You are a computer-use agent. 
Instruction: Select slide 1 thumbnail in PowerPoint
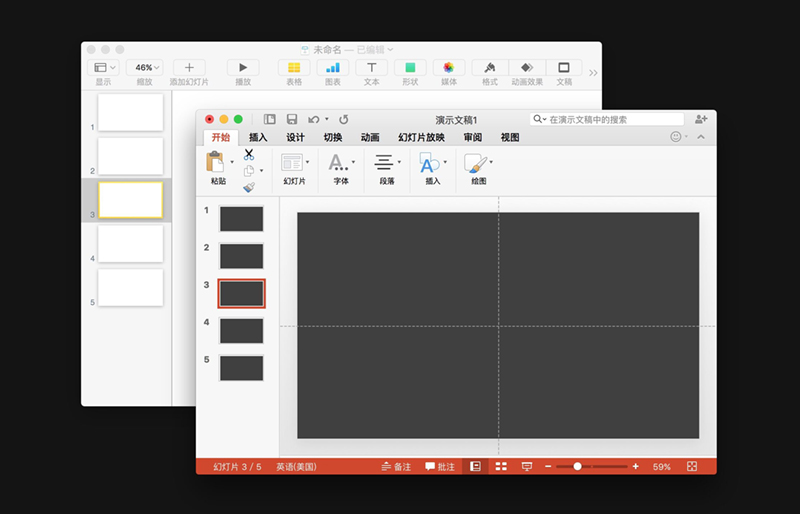pyautogui.click(x=241, y=218)
